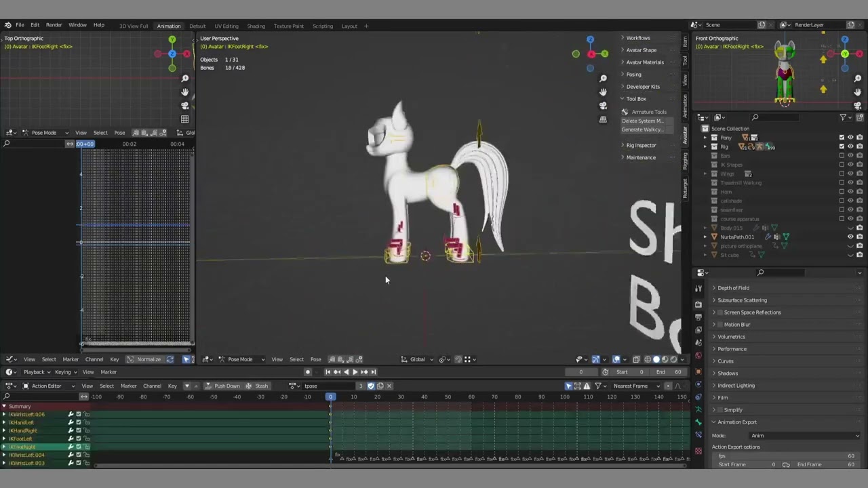868x488 pixels.
Task: Hide Pony collection with eye icon
Action: (850, 138)
